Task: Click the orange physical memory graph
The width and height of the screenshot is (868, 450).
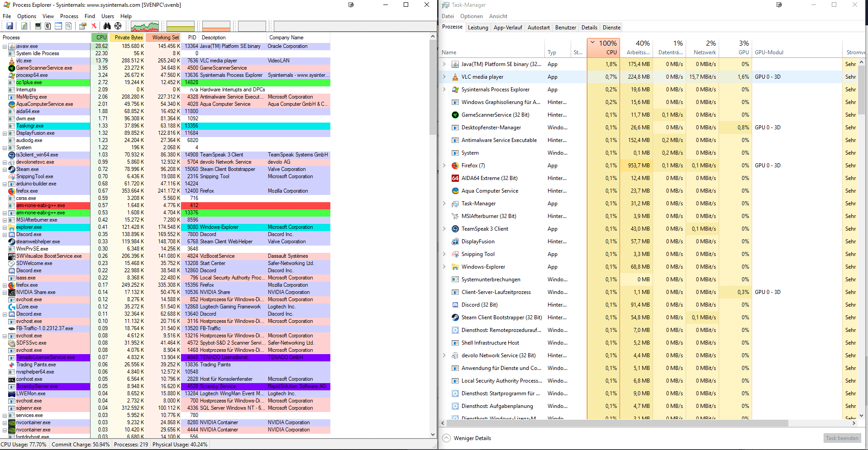Action: click(216, 26)
